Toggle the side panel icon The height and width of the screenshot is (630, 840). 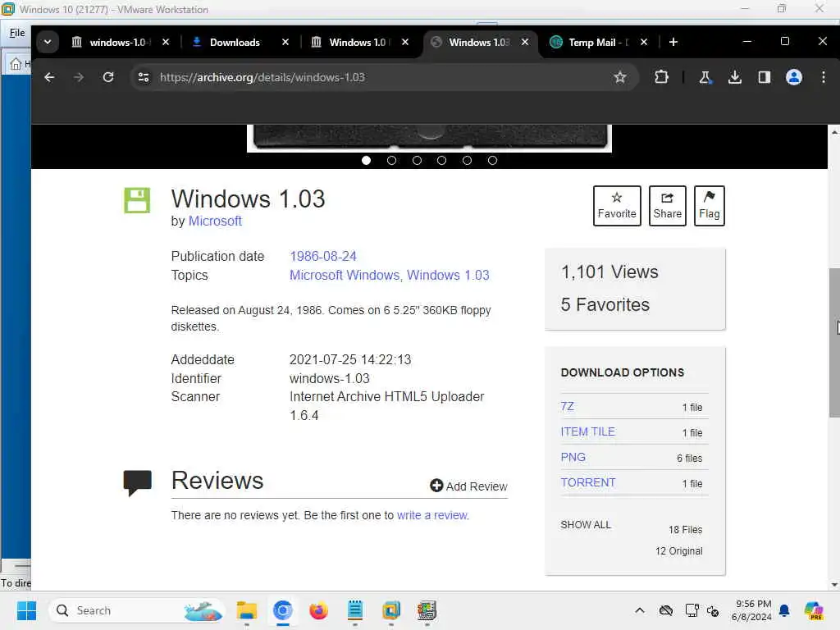765,78
